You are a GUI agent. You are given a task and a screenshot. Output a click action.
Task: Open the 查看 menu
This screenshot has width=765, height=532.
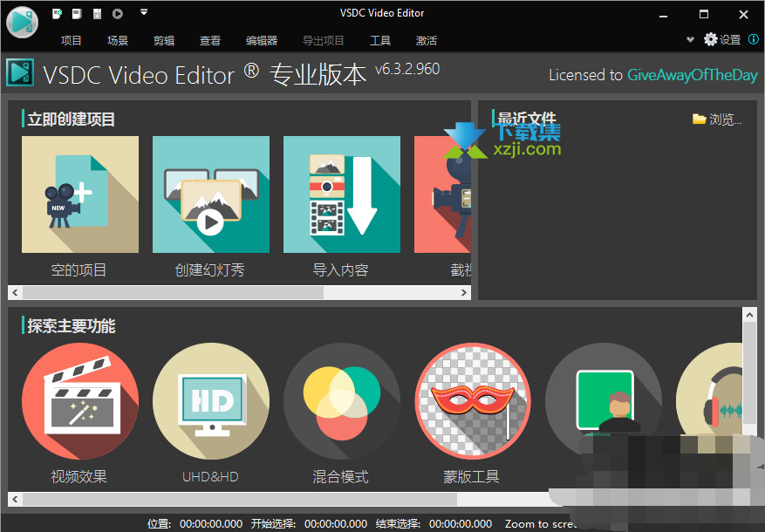click(x=210, y=40)
